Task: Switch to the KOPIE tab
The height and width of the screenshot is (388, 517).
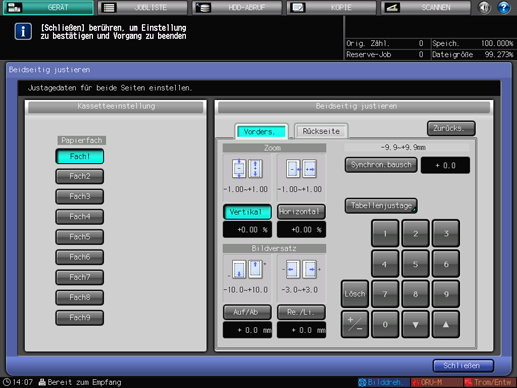Action: coord(332,7)
